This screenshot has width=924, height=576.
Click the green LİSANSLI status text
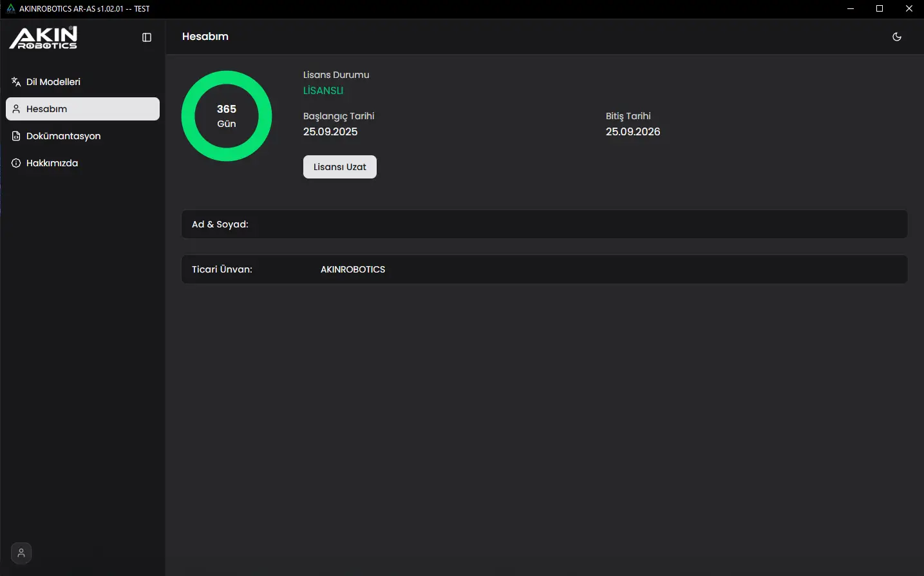click(x=323, y=91)
